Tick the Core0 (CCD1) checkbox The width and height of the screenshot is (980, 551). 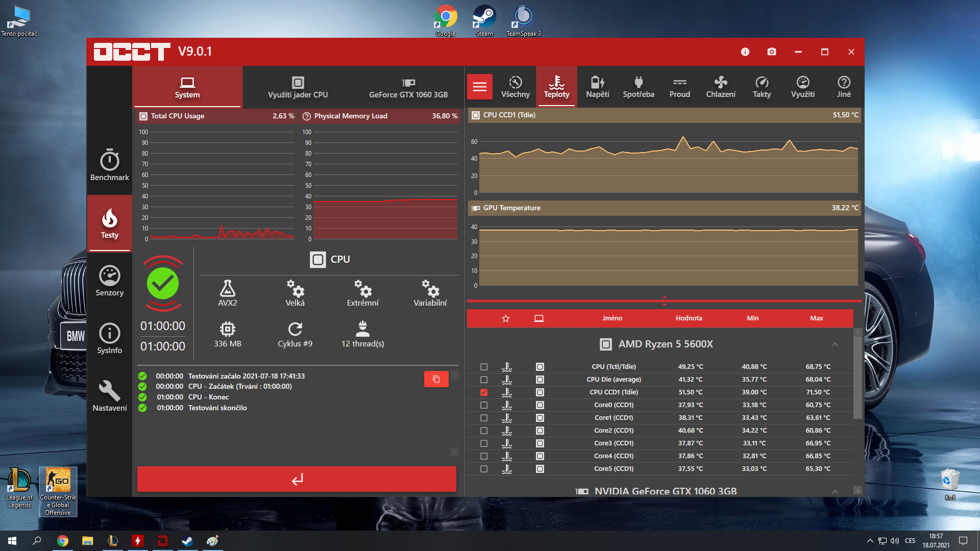click(x=484, y=405)
